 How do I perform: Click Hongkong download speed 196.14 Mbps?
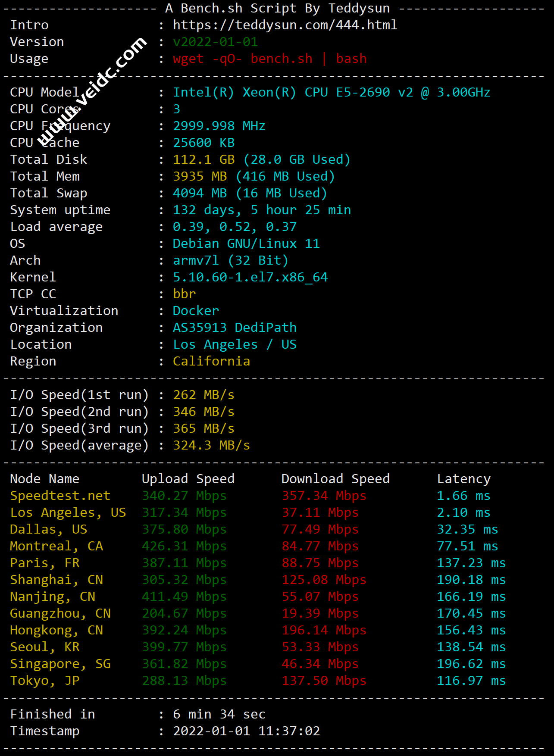coord(324,630)
